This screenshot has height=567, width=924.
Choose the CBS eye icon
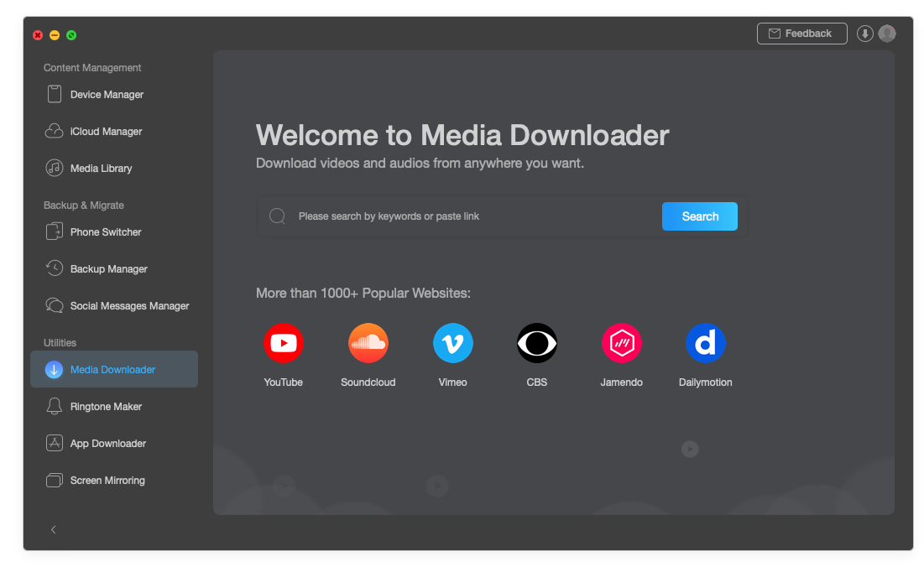[536, 343]
